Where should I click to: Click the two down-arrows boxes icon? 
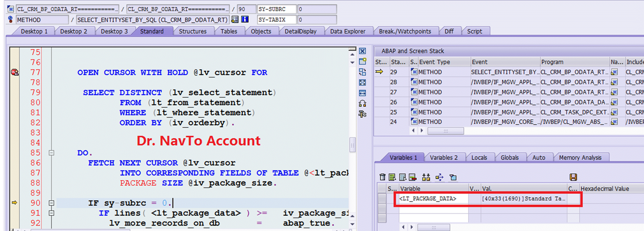click(x=426, y=177)
